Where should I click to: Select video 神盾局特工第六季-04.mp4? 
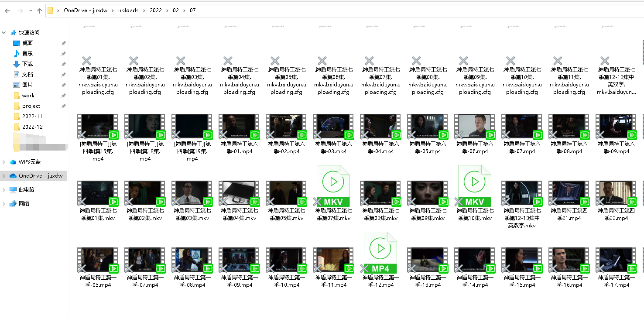[x=380, y=134]
